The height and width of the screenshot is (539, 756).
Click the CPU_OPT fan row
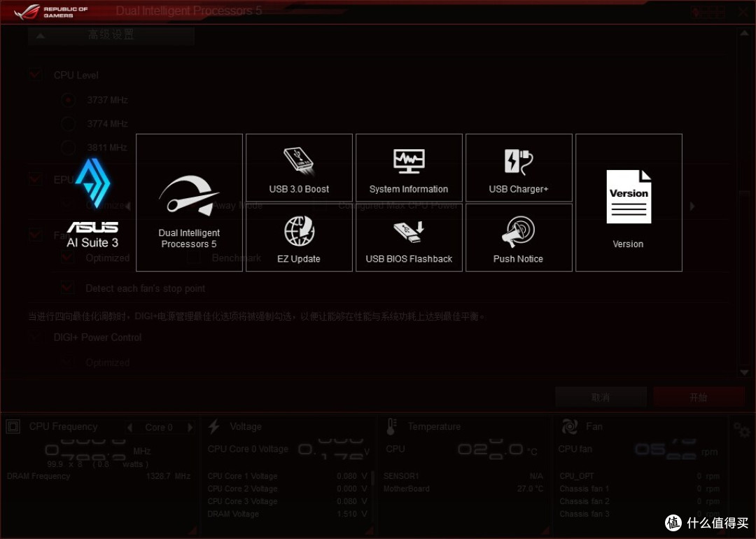click(639, 476)
